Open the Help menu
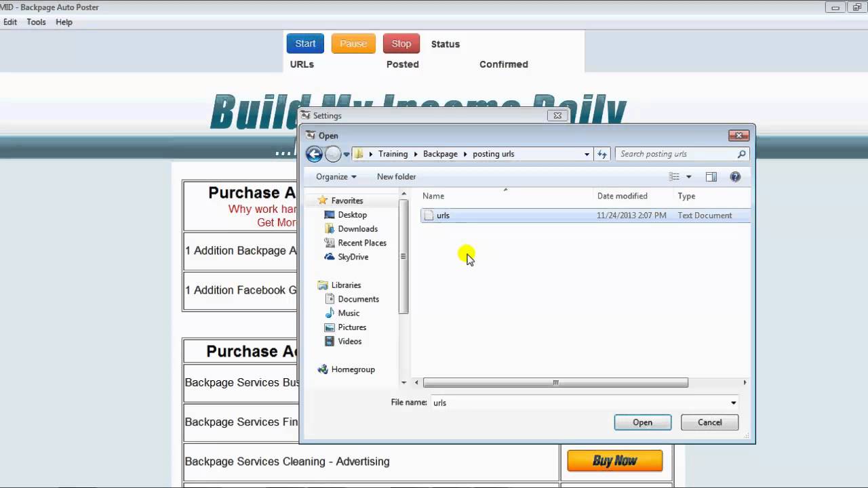This screenshot has height=488, width=868. coord(64,22)
